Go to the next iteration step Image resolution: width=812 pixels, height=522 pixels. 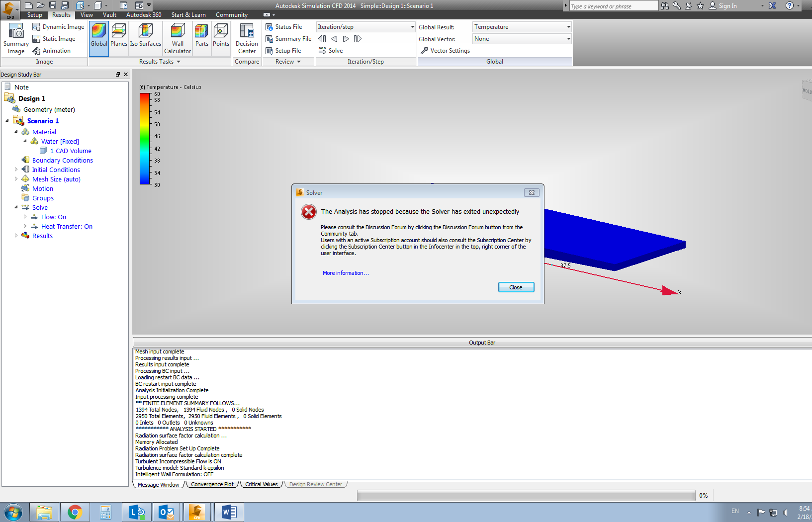[346, 39]
